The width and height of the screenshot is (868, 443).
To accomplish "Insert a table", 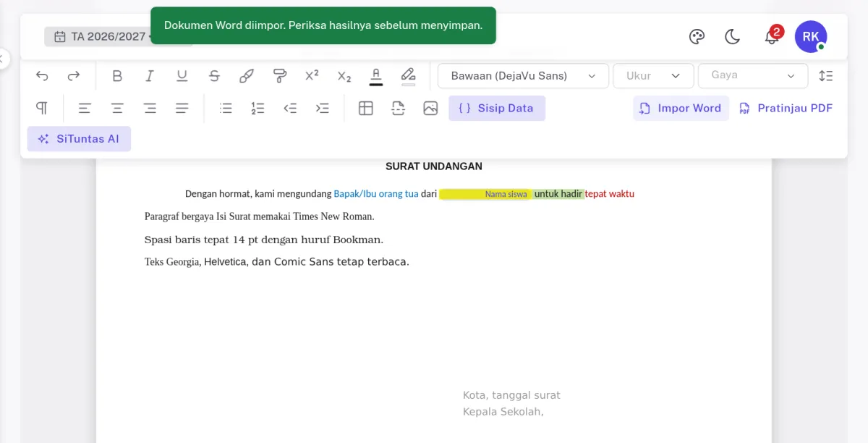I will (366, 109).
